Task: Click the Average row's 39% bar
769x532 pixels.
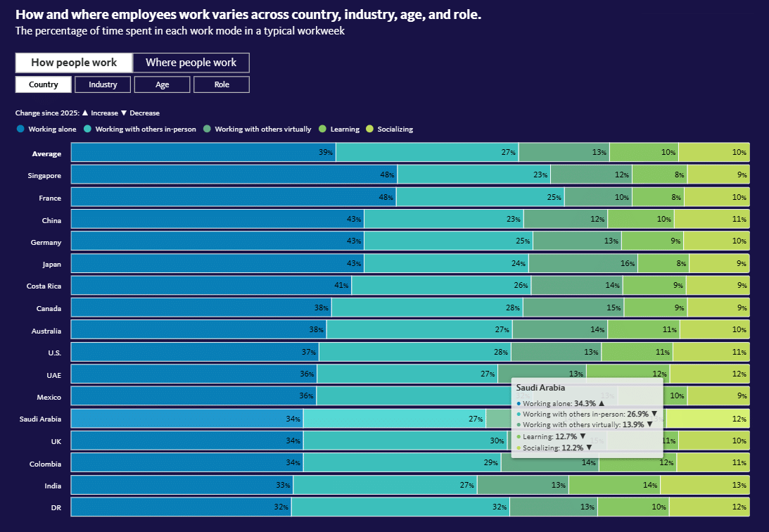Action: (203, 153)
